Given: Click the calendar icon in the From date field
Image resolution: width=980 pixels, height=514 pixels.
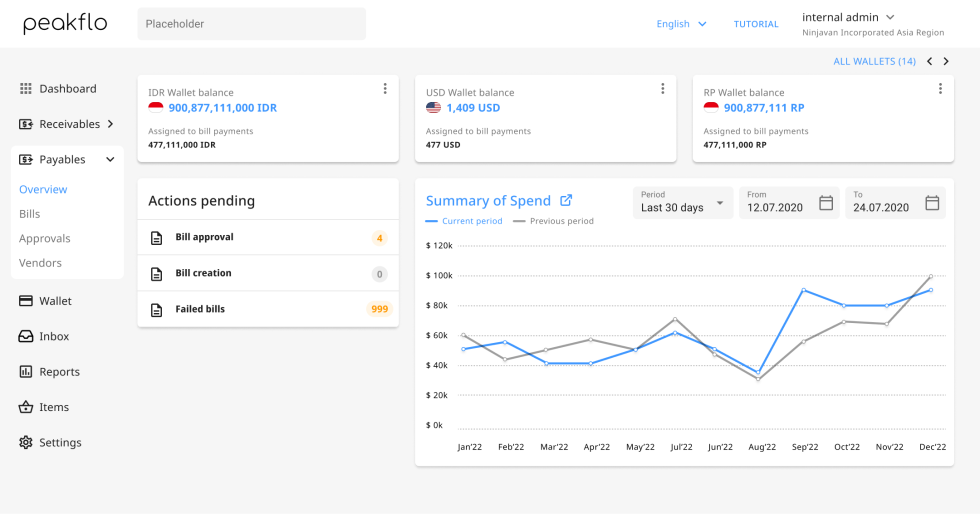Looking at the screenshot, I should [826, 203].
